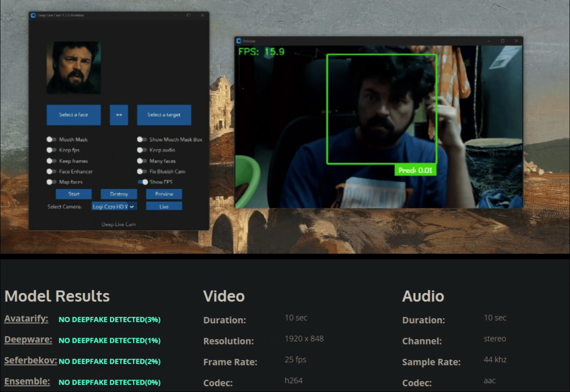Open the Deepware model link
The height and width of the screenshot is (392, 570).
(x=28, y=340)
